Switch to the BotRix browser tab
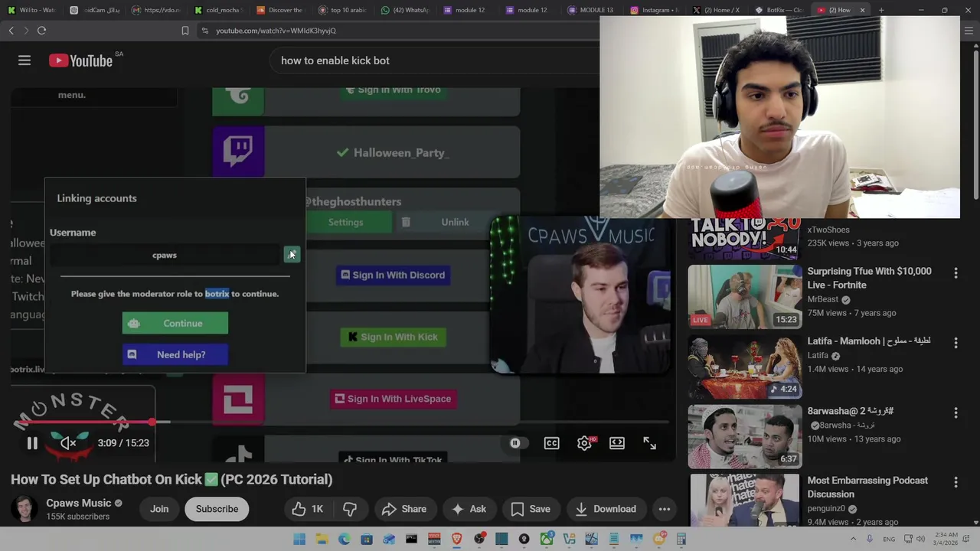The image size is (980, 551). (778, 10)
